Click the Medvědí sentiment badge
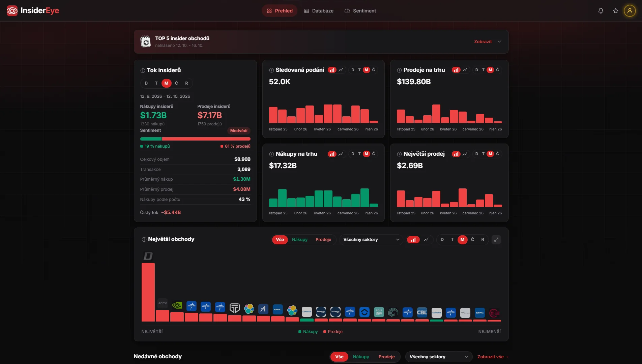Viewport: 642px width, 364px height. (239, 131)
